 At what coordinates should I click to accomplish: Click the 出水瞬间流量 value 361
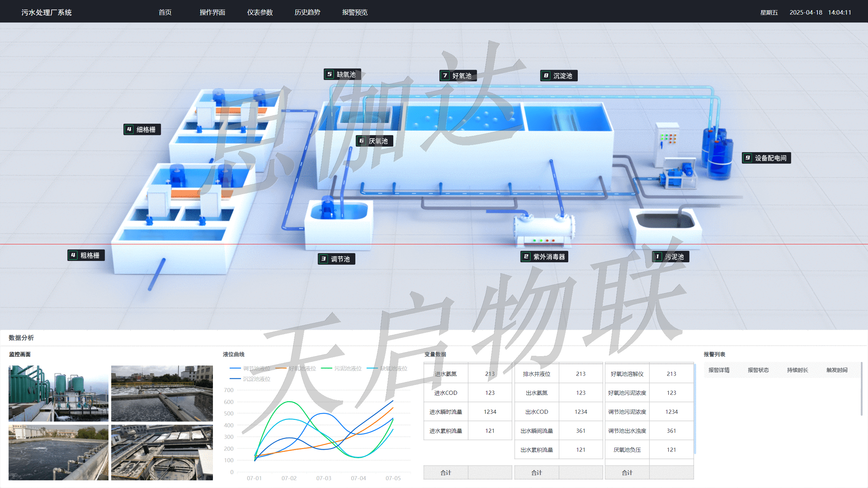[x=581, y=431]
